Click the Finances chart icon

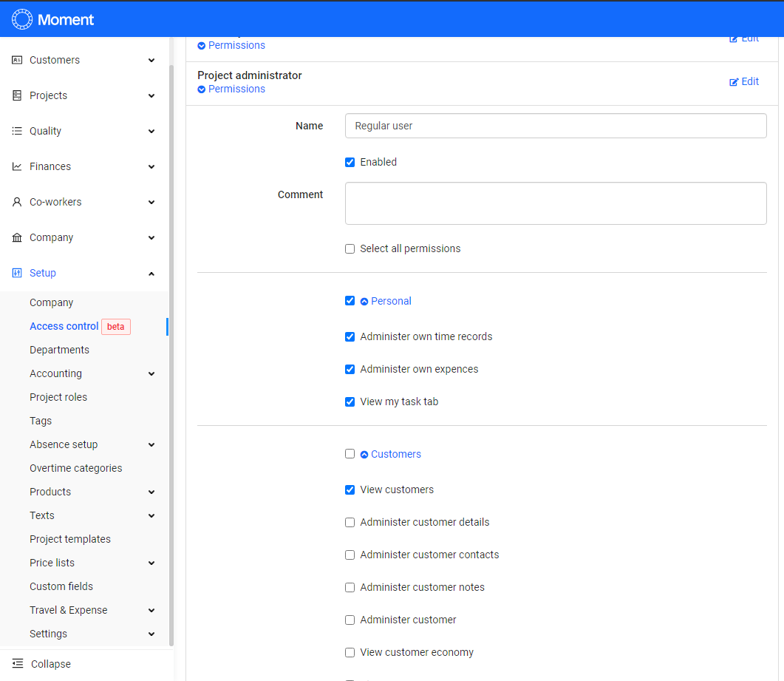point(17,166)
